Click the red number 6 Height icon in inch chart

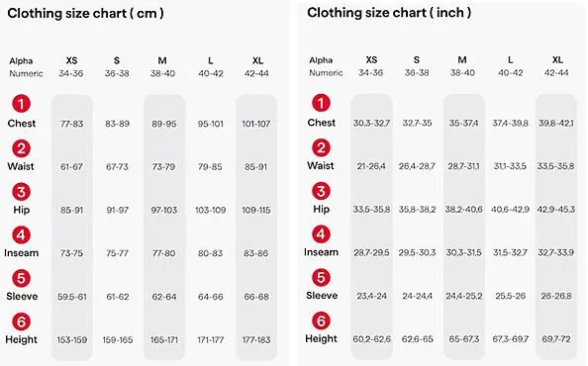point(321,321)
